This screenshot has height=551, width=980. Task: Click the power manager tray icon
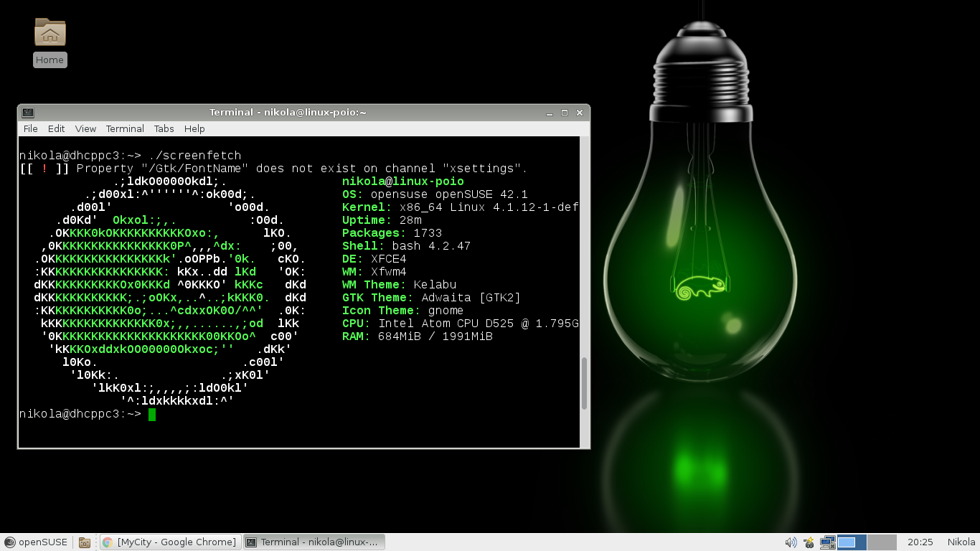pyautogui.click(x=809, y=542)
